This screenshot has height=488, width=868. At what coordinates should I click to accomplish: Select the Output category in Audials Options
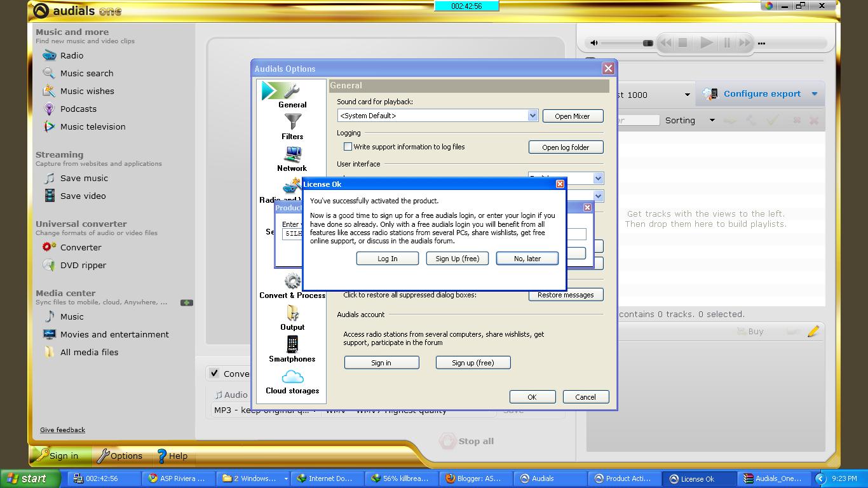[x=292, y=318]
